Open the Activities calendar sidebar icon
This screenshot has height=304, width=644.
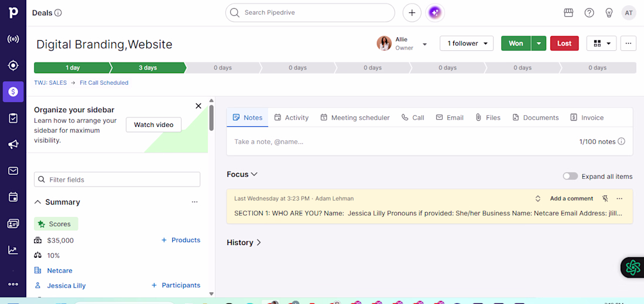click(13, 197)
